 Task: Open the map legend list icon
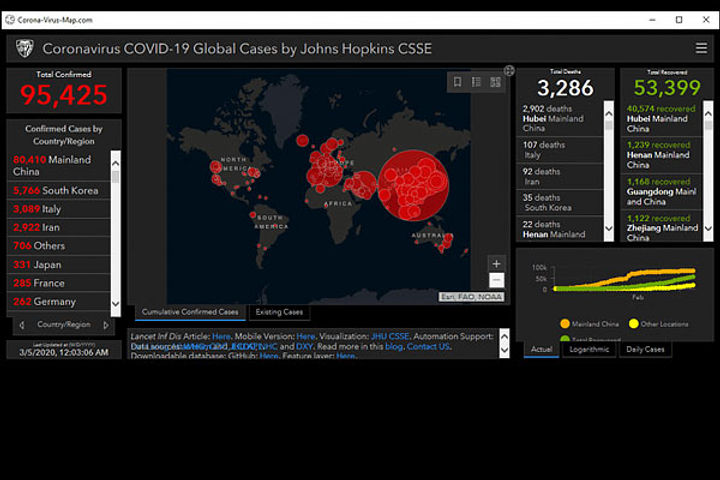tap(476, 82)
